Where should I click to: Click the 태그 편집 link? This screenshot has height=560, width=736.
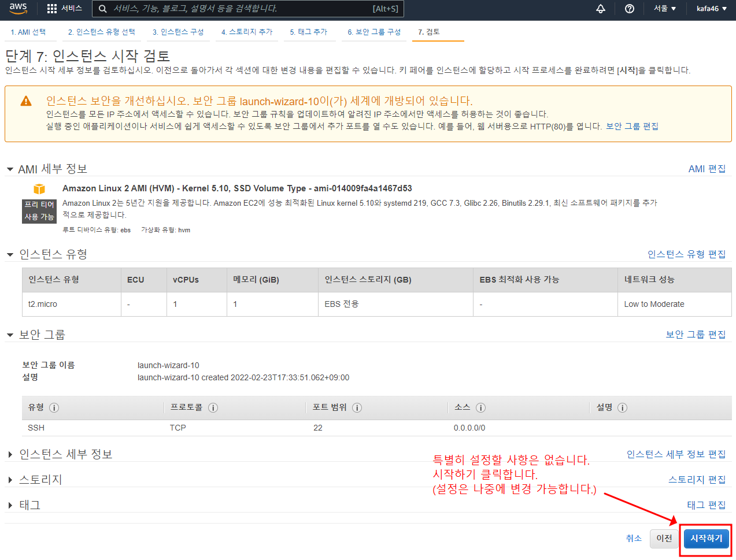tap(706, 505)
